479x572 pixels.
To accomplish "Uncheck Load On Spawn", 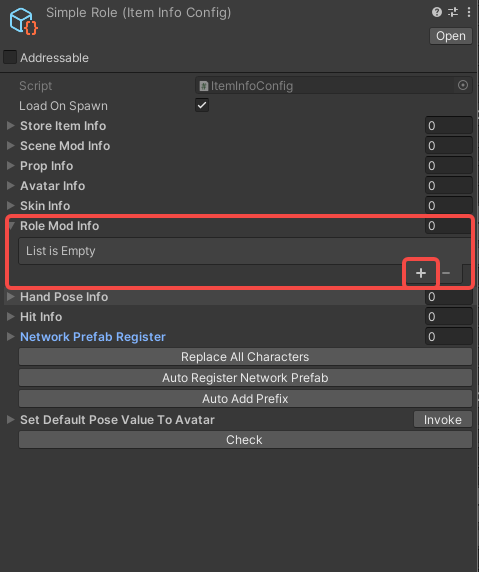I will (202, 105).
